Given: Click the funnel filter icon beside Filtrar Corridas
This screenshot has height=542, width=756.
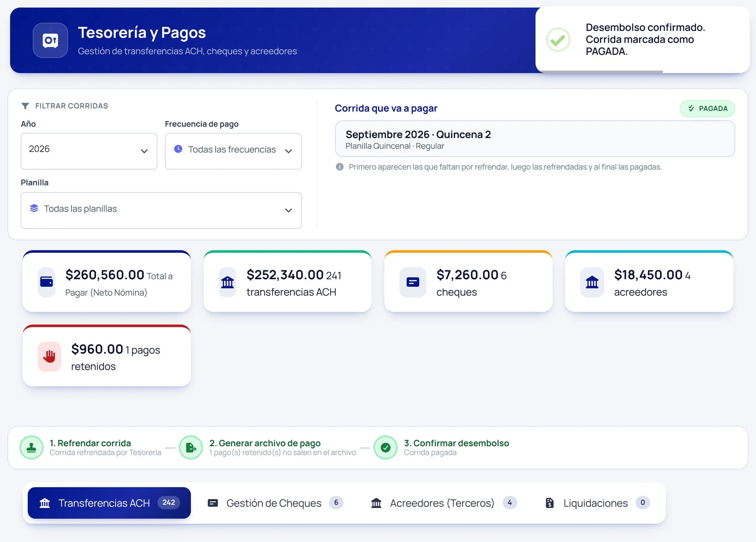Looking at the screenshot, I should click(25, 106).
